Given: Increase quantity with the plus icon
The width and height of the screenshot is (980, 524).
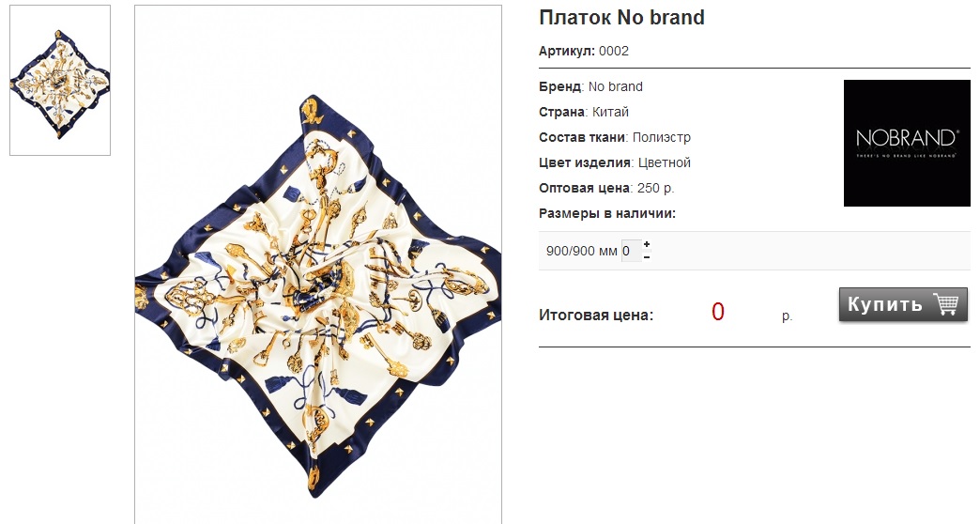Looking at the screenshot, I should click(x=647, y=244).
